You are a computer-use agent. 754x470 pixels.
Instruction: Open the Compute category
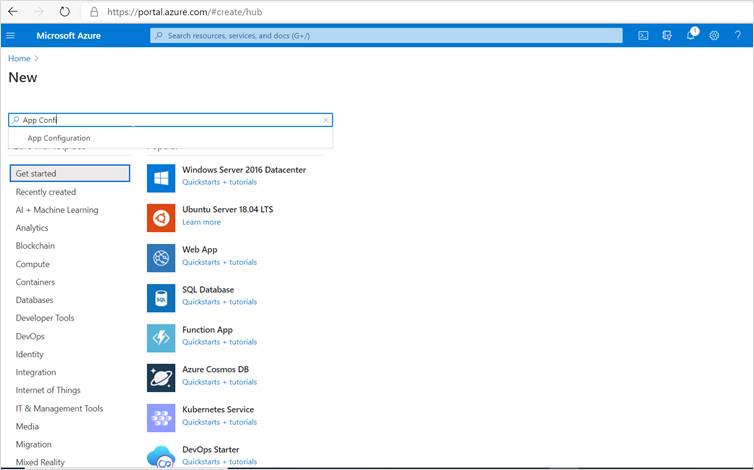point(32,264)
